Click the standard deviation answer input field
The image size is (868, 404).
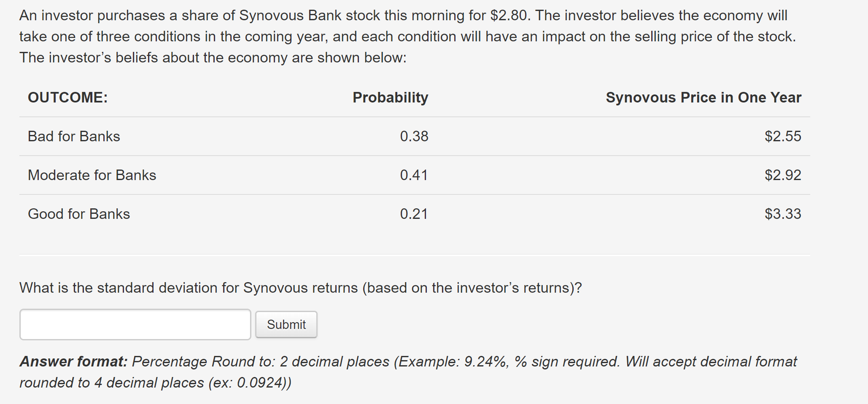[135, 324]
